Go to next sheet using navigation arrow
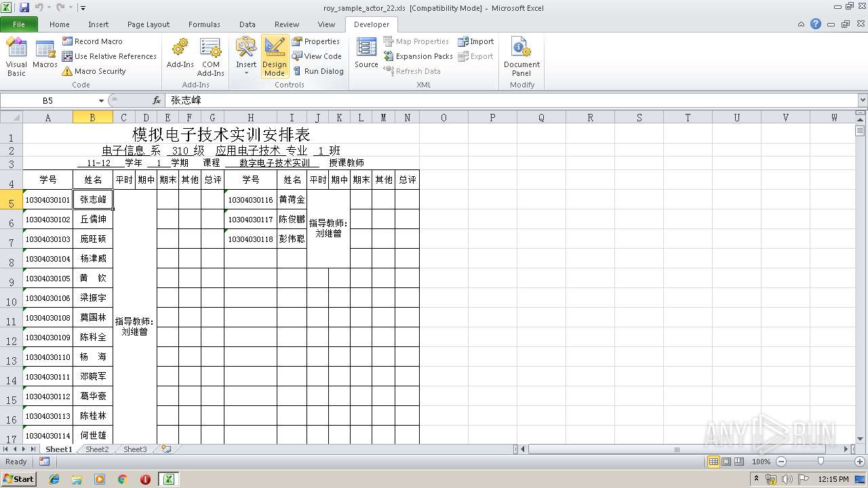 click(x=24, y=449)
